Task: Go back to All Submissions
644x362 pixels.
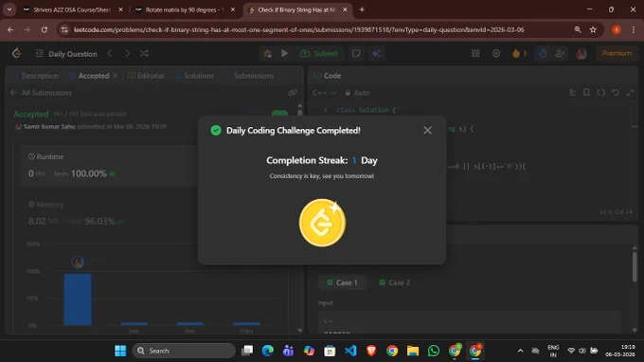Action: tap(41, 93)
